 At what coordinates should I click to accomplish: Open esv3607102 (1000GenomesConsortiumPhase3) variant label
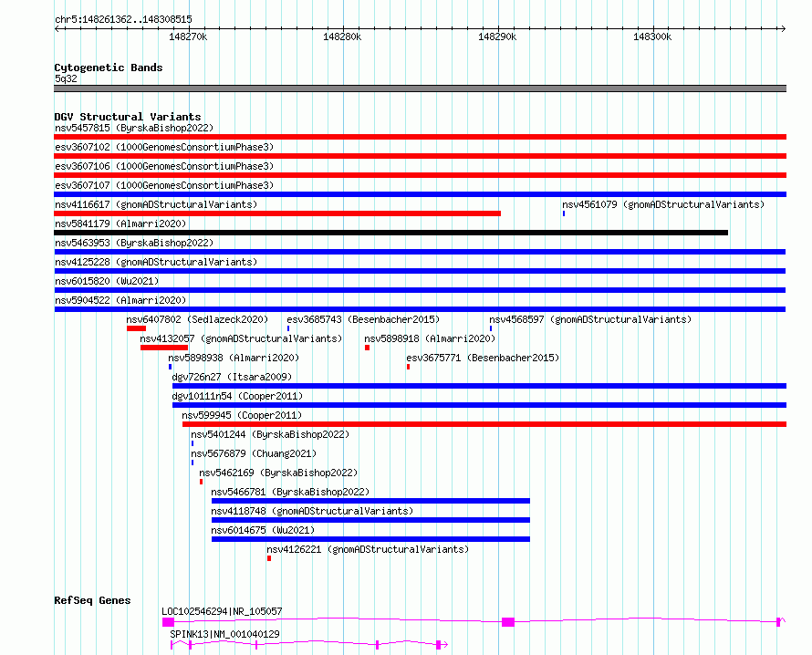point(164,147)
